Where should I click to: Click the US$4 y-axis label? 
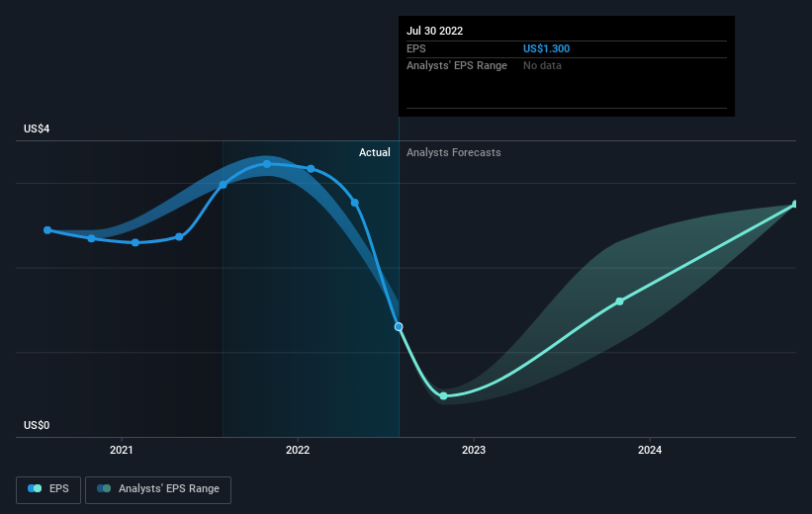click(37, 128)
